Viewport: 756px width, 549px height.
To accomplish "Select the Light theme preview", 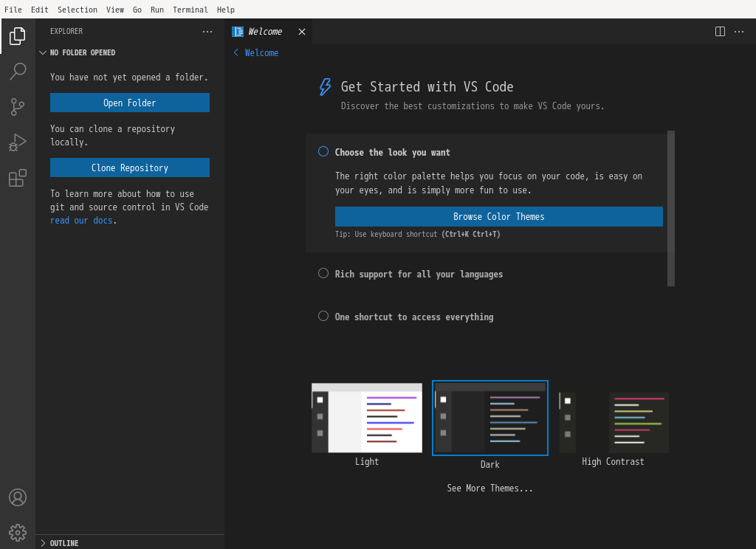I will [x=367, y=418].
